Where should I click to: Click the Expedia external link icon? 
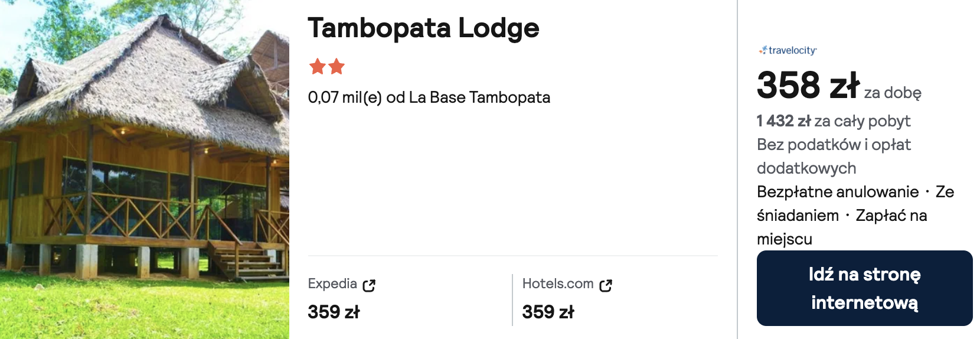click(x=369, y=286)
